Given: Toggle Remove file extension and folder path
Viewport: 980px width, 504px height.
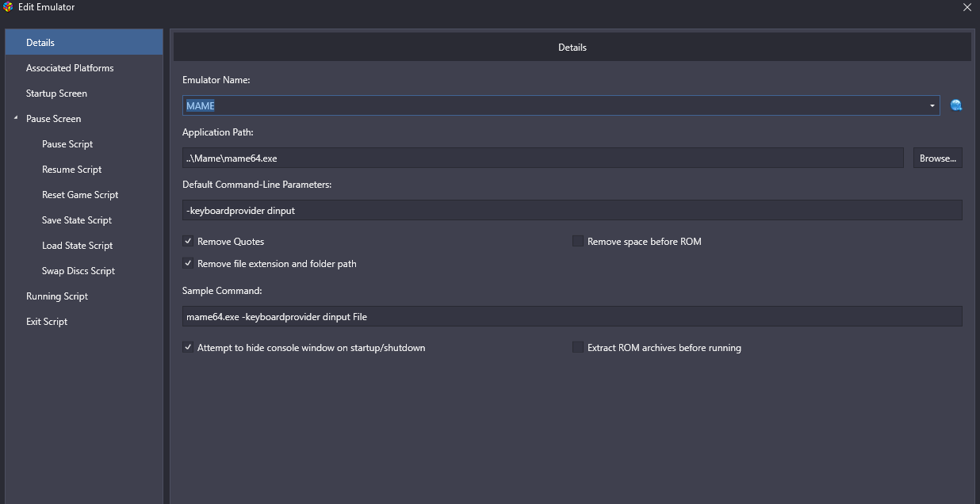Looking at the screenshot, I should 188,263.
